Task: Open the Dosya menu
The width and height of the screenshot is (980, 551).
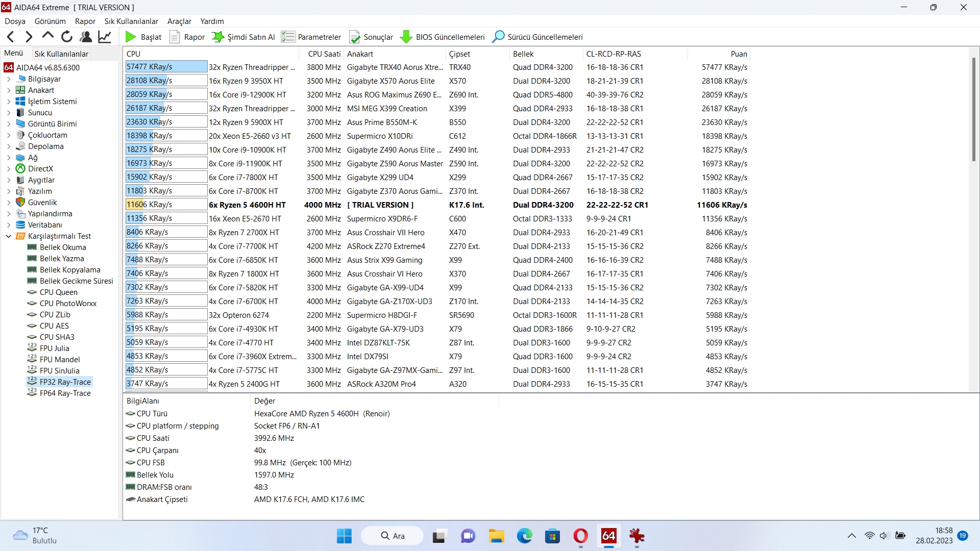Action: [x=15, y=21]
